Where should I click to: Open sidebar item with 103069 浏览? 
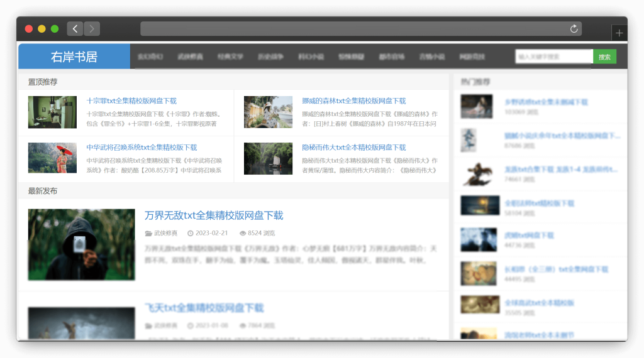[546, 102]
